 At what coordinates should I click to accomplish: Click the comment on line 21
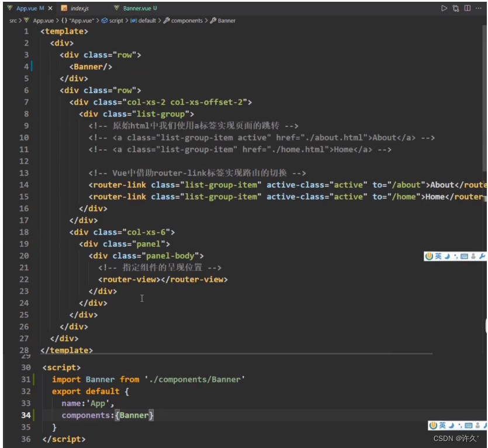pos(160,268)
